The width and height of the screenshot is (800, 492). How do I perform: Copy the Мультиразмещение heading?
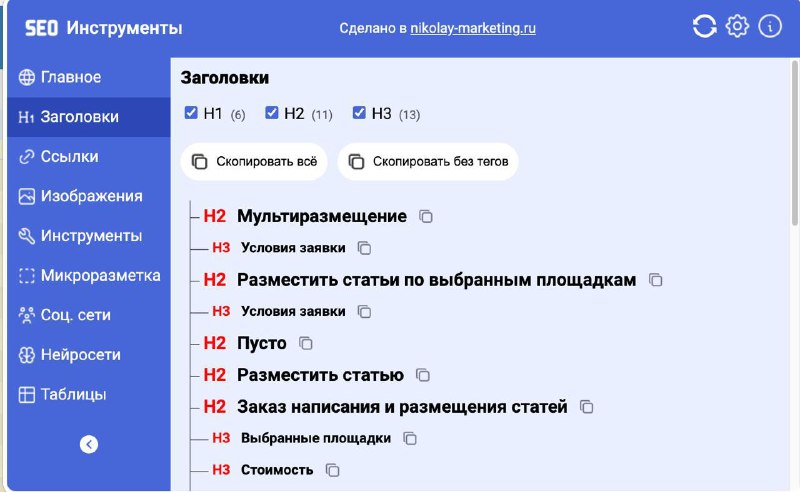pos(426,216)
